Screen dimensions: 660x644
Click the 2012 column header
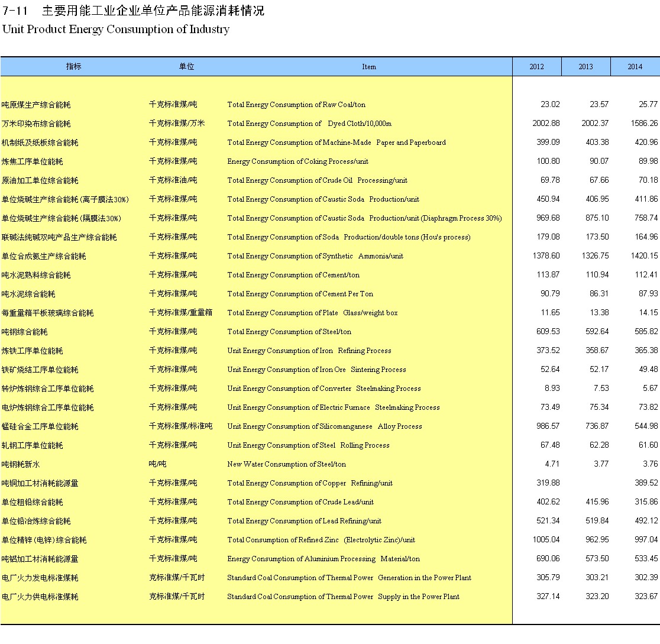point(536,67)
